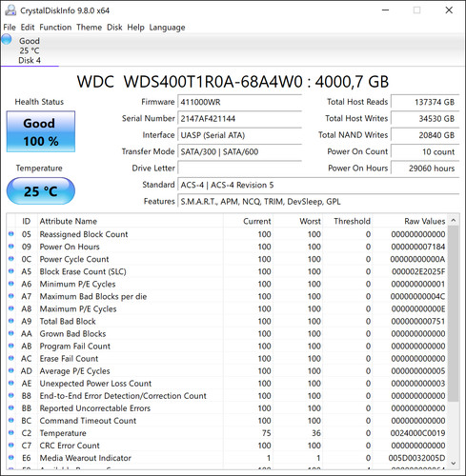Click the Interface field UASP (Serial ATA)
The height and width of the screenshot is (476, 466).
click(239, 135)
